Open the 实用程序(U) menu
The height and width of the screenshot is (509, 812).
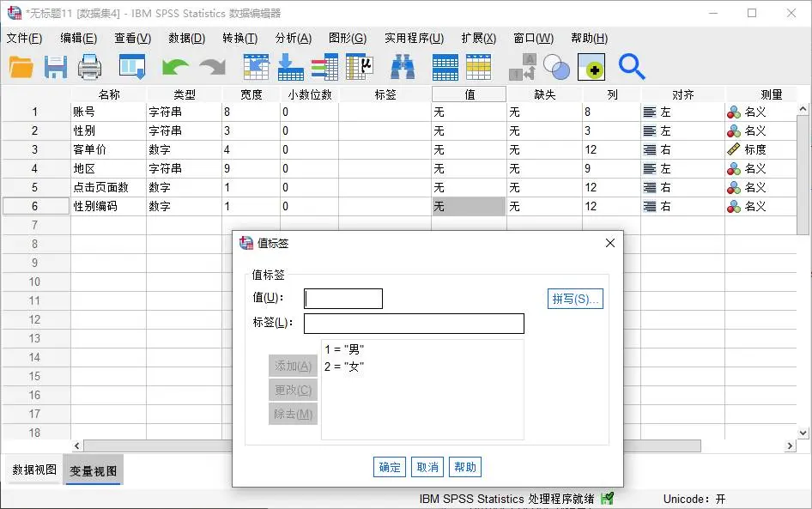pos(414,39)
